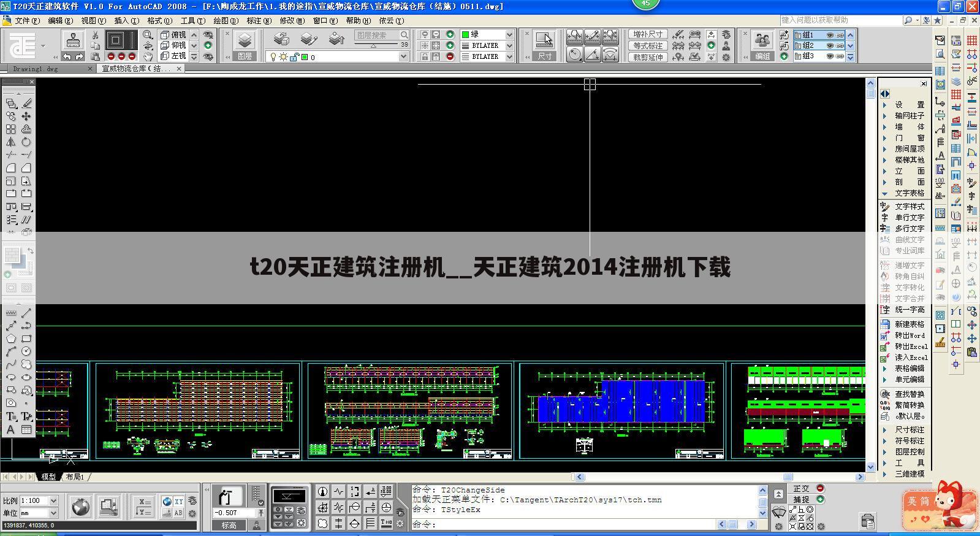Click the 图层搜索 search magnifier icon
Screen dimensions: 980x536
point(405,35)
